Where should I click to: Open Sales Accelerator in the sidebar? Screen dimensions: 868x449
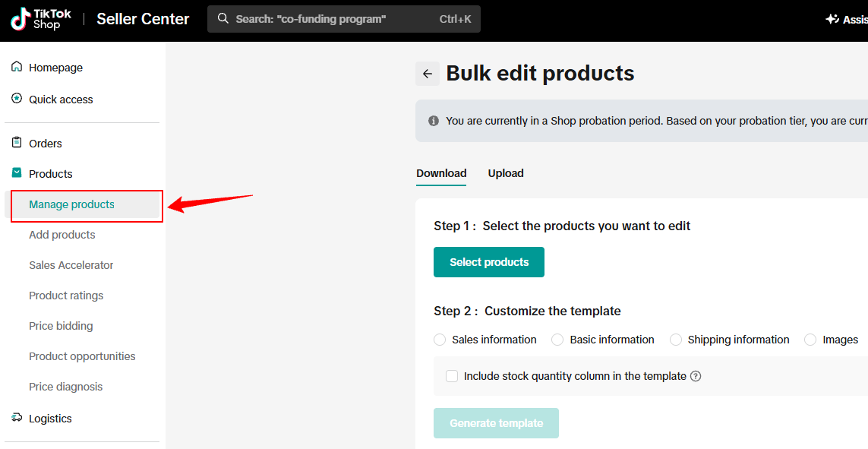pos(71,265)
